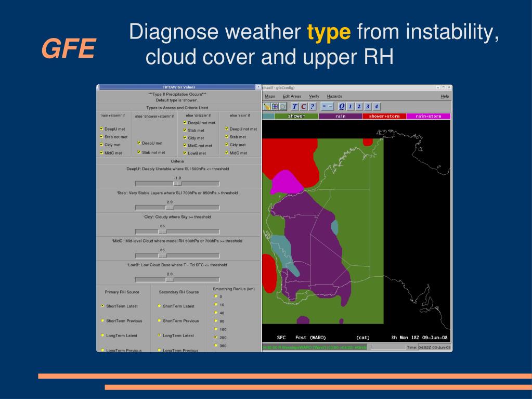Open the Verify menu
Image resolution: width=532 pixels, height=399 pixels.
(314, 96)
